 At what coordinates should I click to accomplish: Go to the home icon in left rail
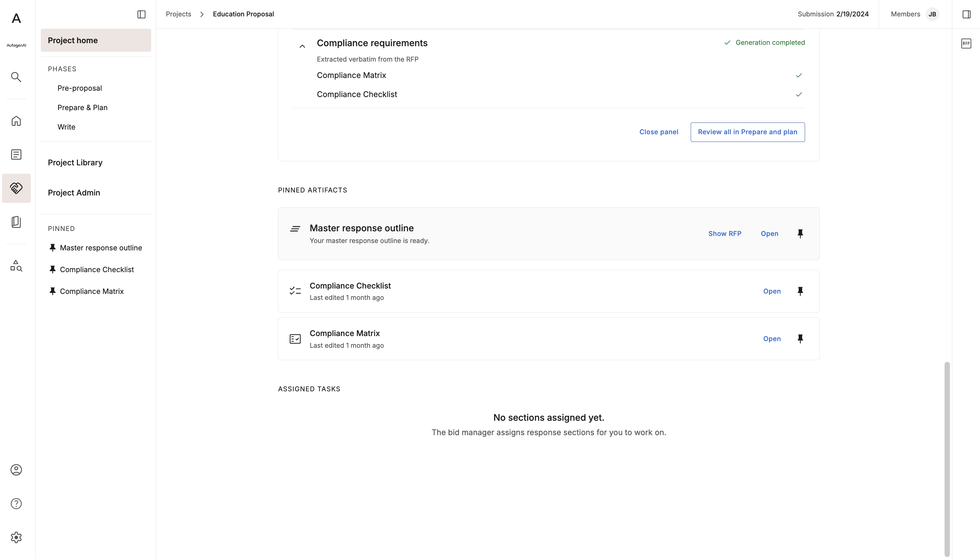pos(16,121)
